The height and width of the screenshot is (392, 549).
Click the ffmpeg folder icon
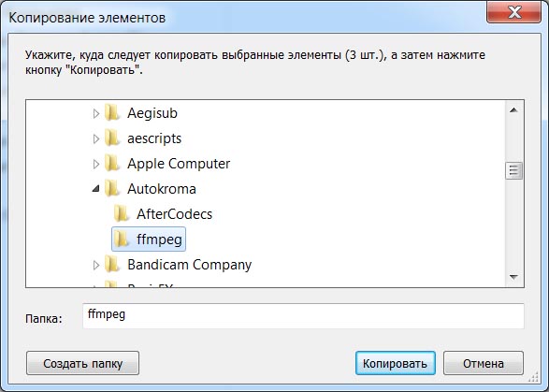(x=122, y=239)
